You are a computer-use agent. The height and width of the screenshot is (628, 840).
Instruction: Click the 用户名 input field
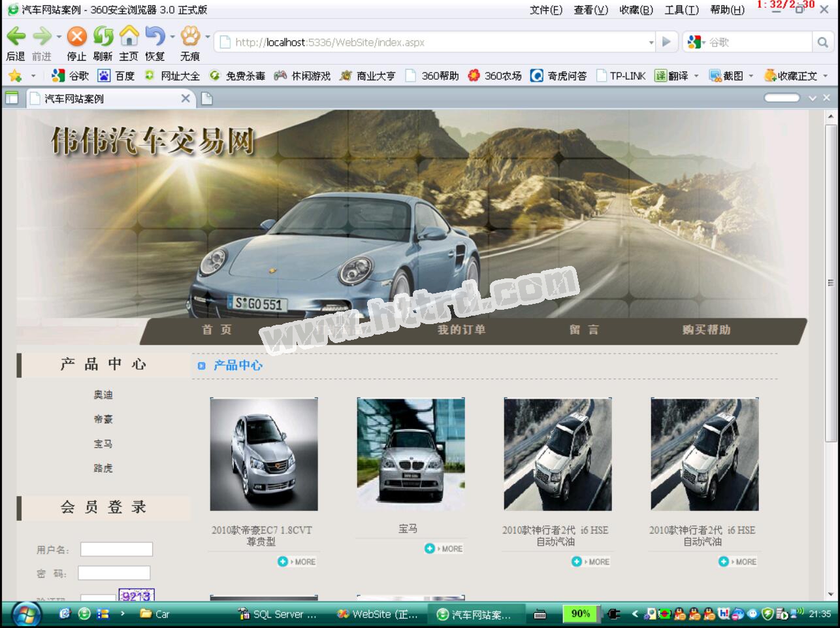[x=116, y=549]
